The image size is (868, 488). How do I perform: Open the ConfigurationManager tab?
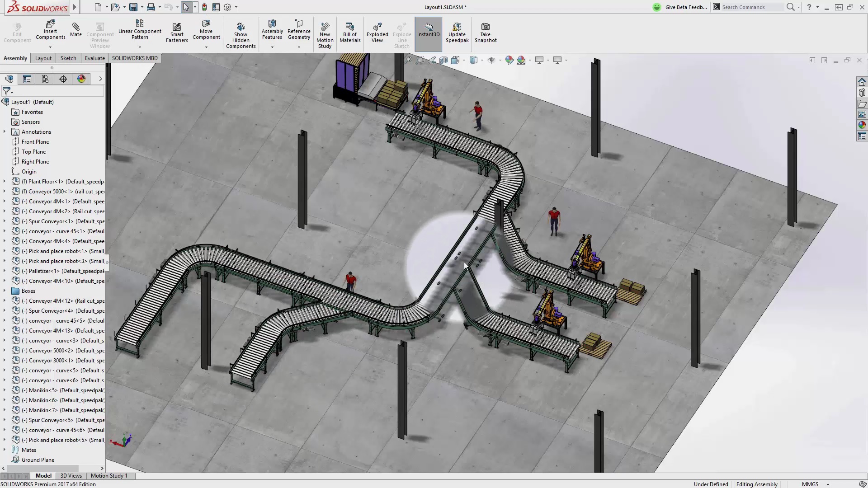[45, 79]
